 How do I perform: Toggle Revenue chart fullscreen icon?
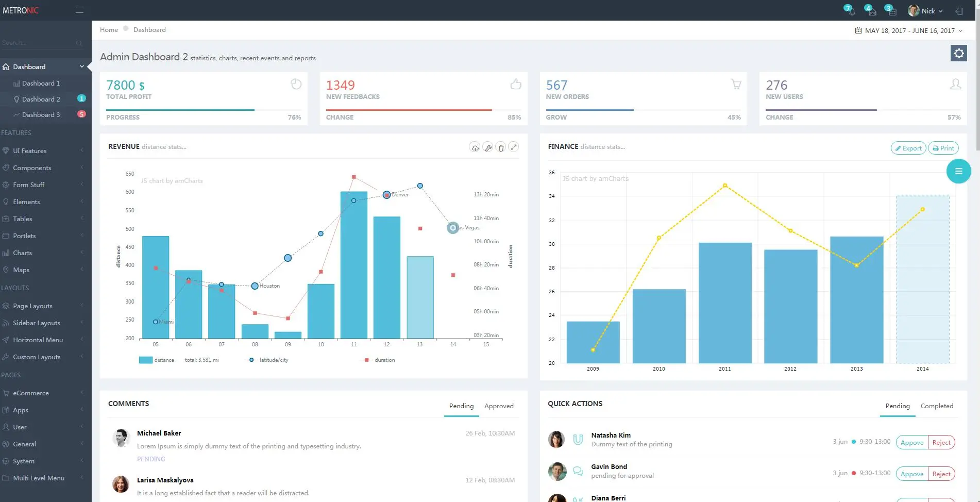tap(513, 147)
